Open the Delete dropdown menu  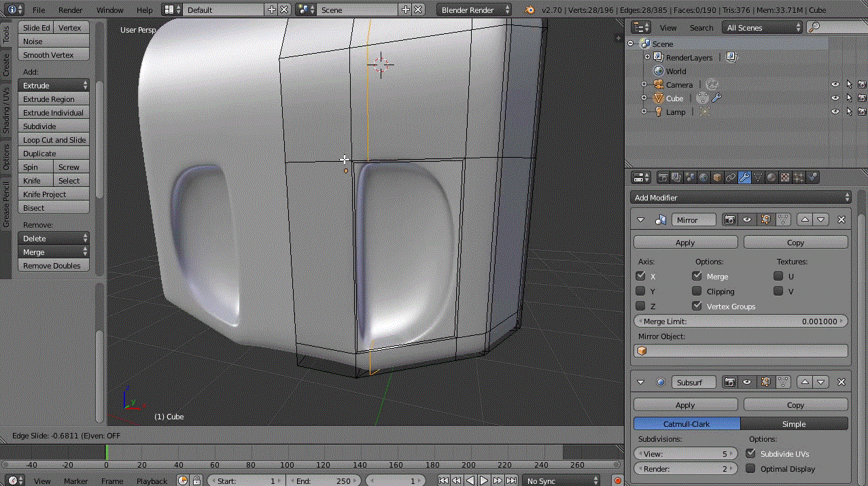click(54, 238)
